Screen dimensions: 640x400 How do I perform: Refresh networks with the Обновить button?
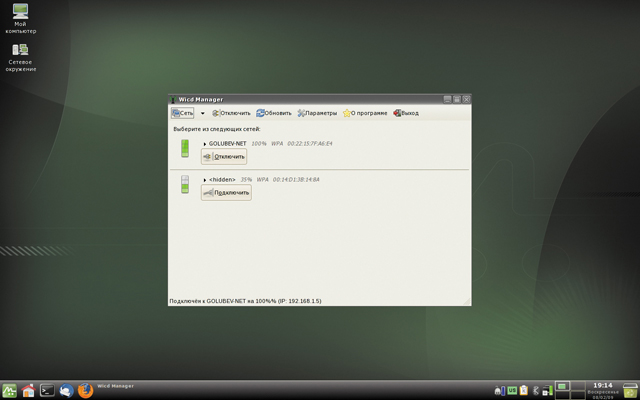(274, 113)
